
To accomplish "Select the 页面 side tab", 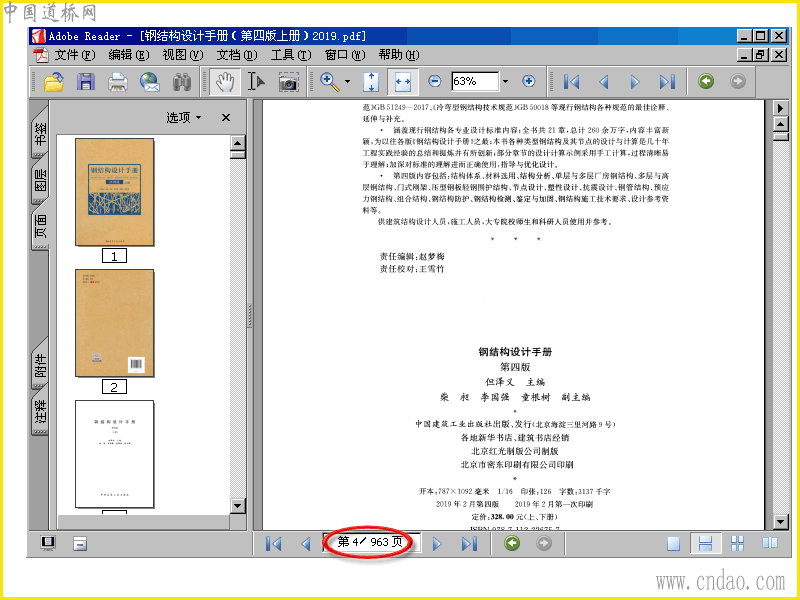I will point(40,226).
